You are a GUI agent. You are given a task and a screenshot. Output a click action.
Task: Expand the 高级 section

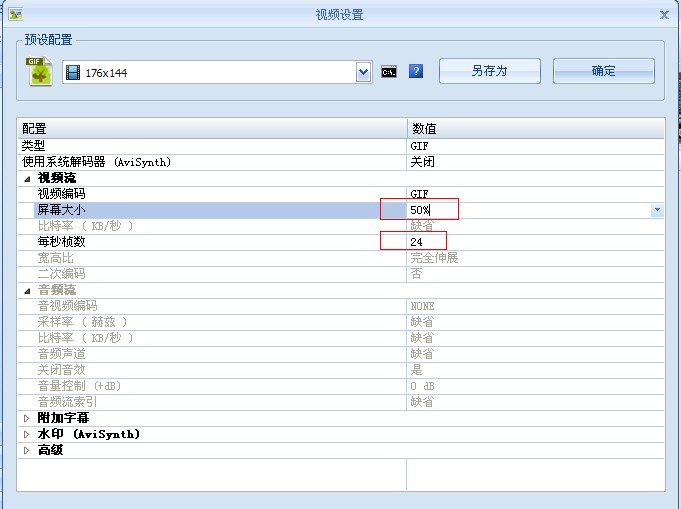(26, 450)
